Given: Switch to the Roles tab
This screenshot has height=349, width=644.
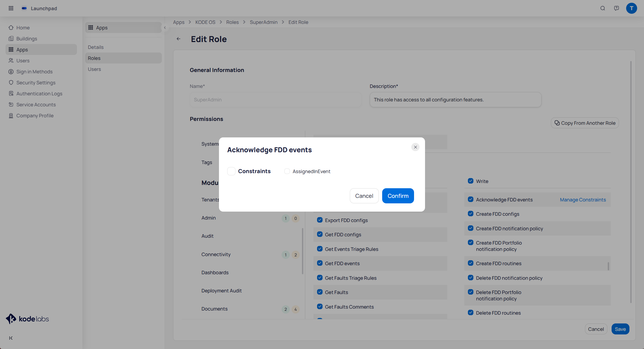Looking at the screenshot, I should 123,58.
